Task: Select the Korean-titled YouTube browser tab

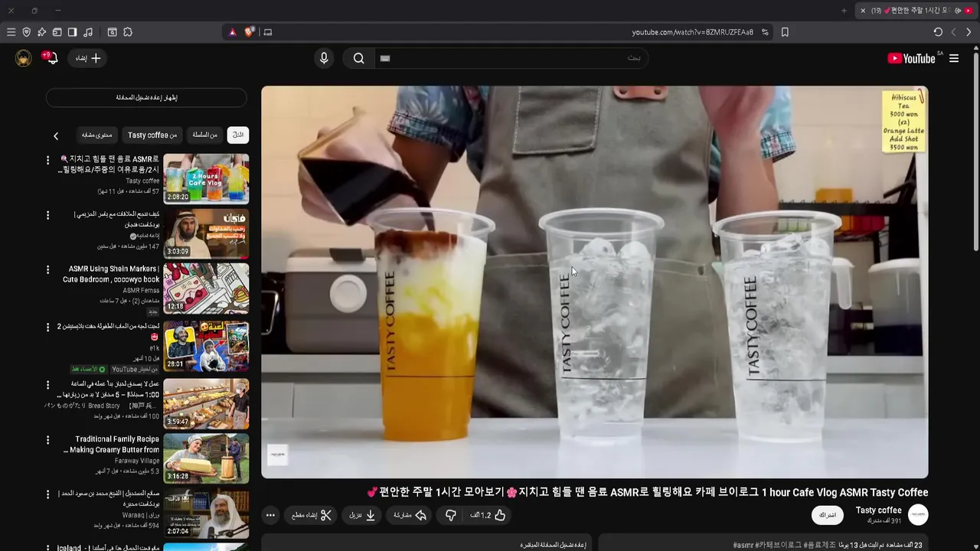Action: pyautogui.click(x=917, y=11)
